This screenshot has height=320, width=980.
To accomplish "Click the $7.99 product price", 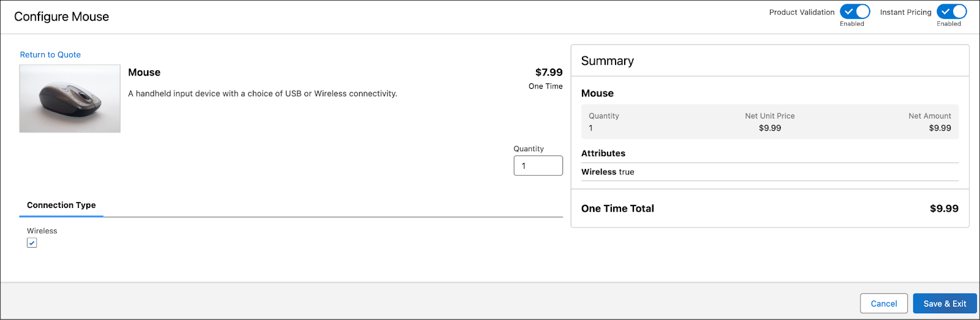I will coord(548,72).
